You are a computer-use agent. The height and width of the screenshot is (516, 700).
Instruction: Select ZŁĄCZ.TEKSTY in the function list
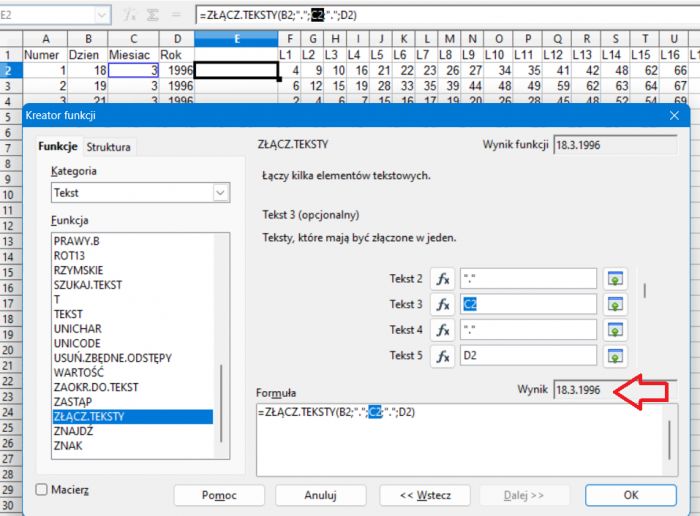point(133,416)
